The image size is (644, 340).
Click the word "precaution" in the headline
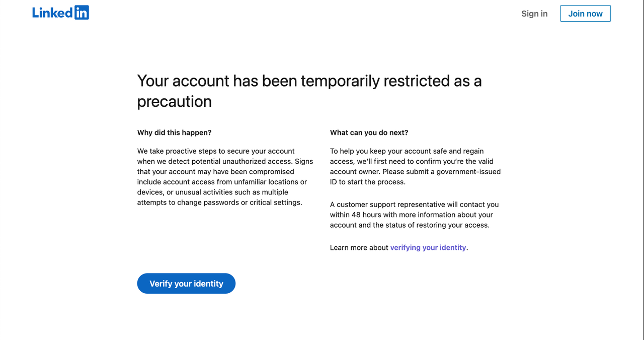pyautogui.click(x=174, y=101)
